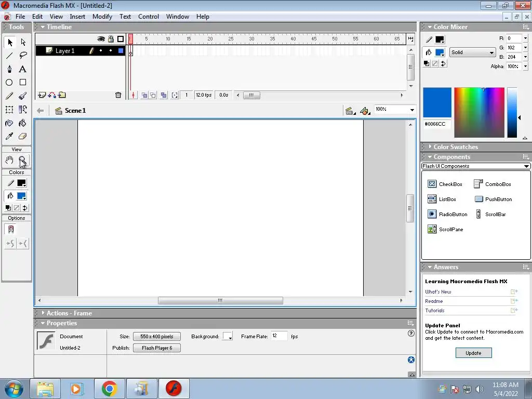Select the Subselection tool
532x399 pixels.
23,42
